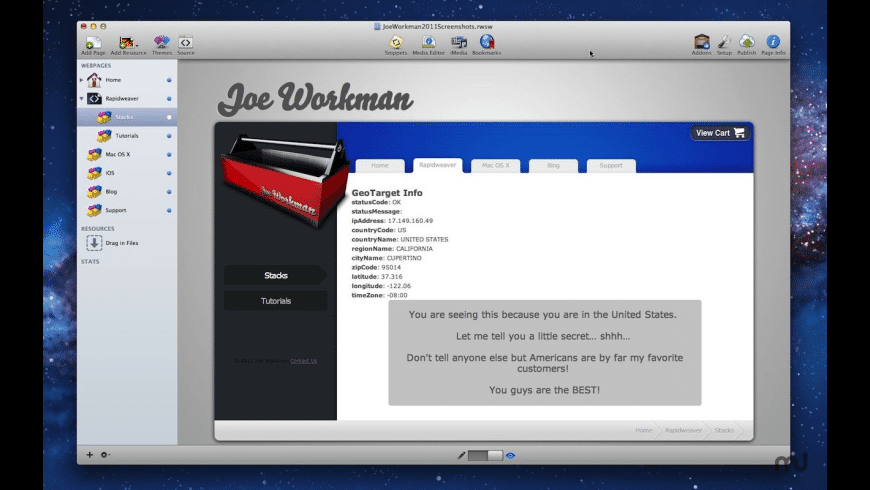Open the Rapidweaver tab in site preview
Screen dimensions: 870x490
438,165
